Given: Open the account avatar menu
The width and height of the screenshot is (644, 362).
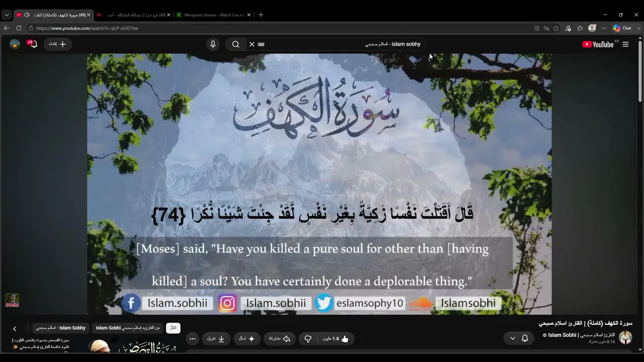Looking at the screenshot, I should click(15, 44).
